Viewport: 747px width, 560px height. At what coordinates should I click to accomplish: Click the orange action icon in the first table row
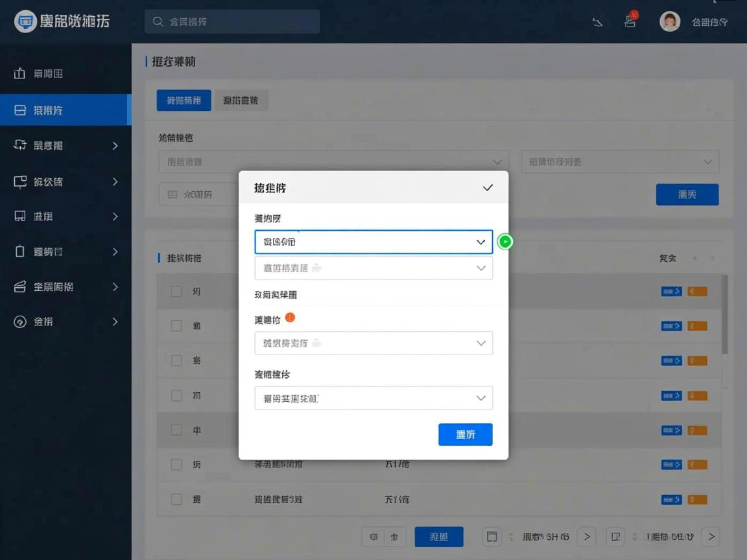click(698, 291)
